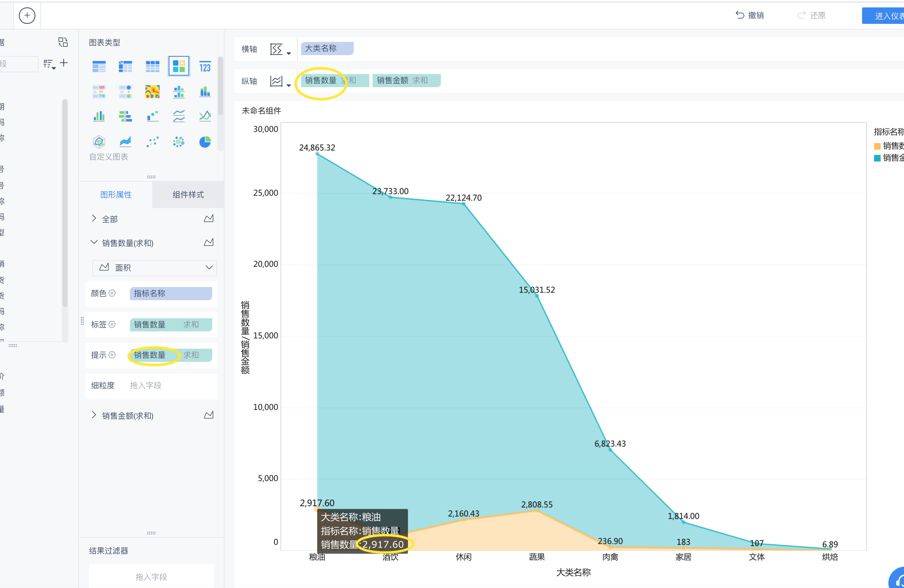Image resolution: width=904 pixels, height=588 pixels.
Task: Click the add plus circle icon at top
Action: coord(27,16)
